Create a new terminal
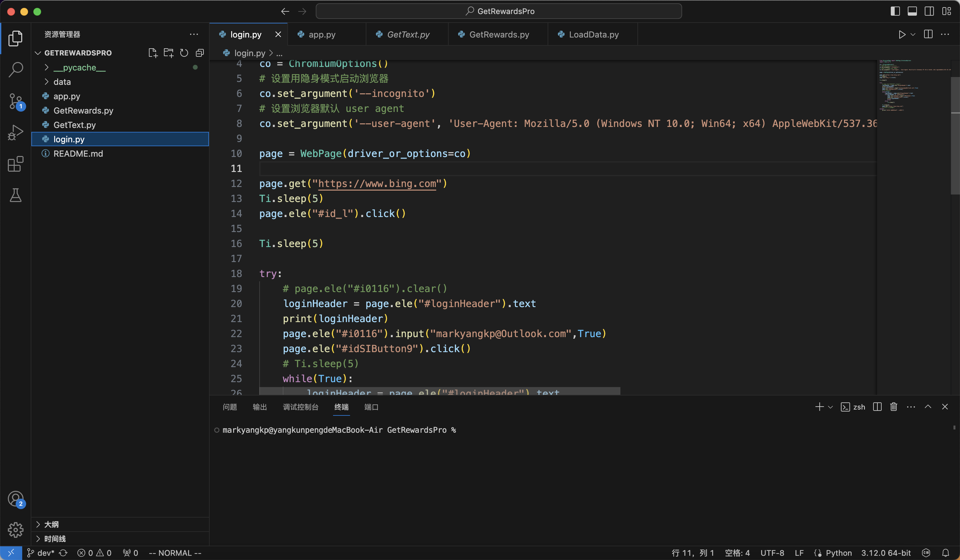Viewport: 960px width, 560px height. tap(819, 407)
